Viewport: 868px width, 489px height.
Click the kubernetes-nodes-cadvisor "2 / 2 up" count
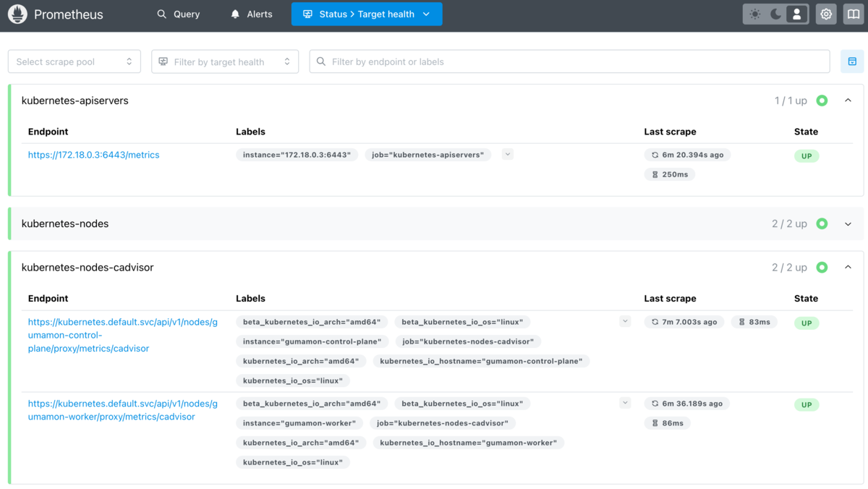tap(789, 268)
